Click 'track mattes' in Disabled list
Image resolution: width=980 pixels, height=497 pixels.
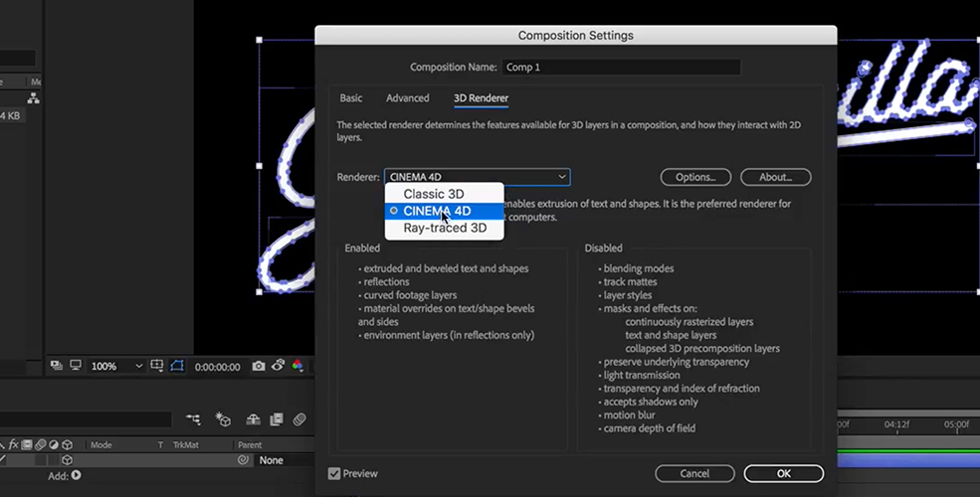(630, 281)
